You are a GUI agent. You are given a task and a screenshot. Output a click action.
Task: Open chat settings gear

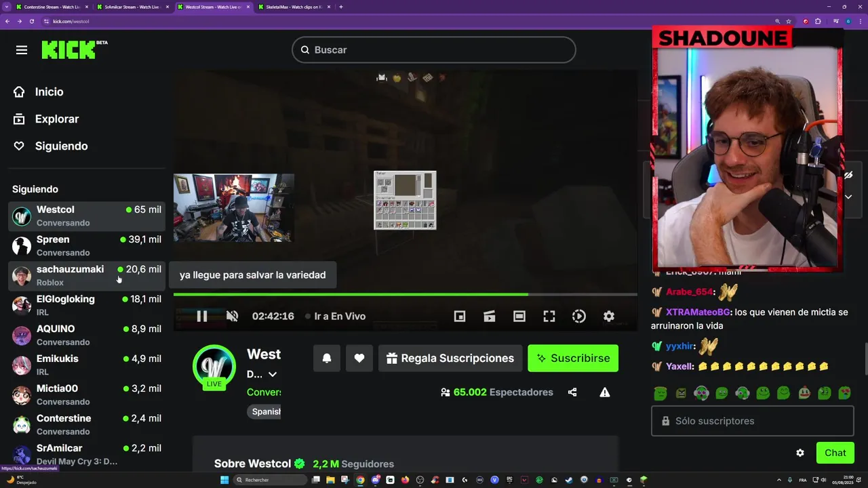[800, 453]
